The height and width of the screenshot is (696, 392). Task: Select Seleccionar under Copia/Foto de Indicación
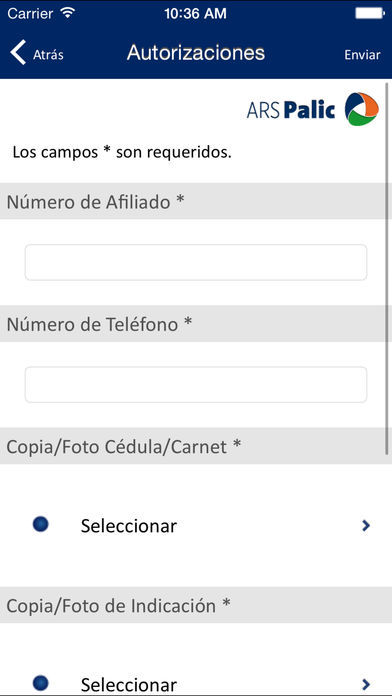point(129,684)
